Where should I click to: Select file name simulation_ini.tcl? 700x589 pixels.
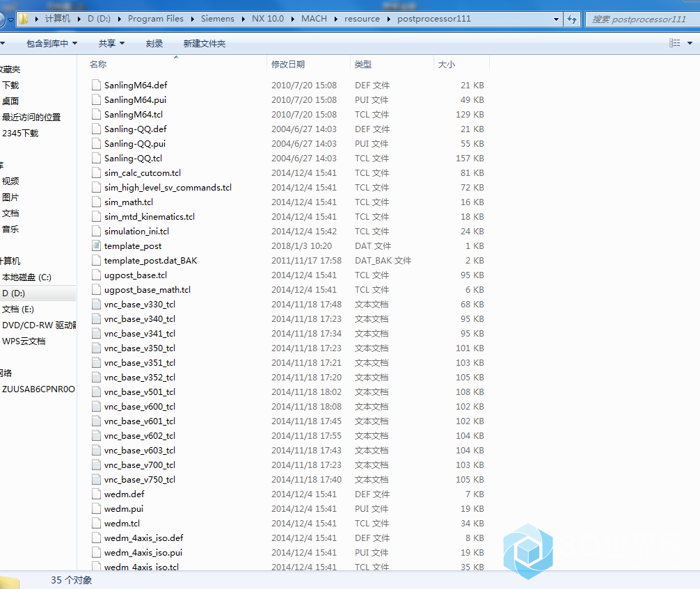click(x=136, y=231)
